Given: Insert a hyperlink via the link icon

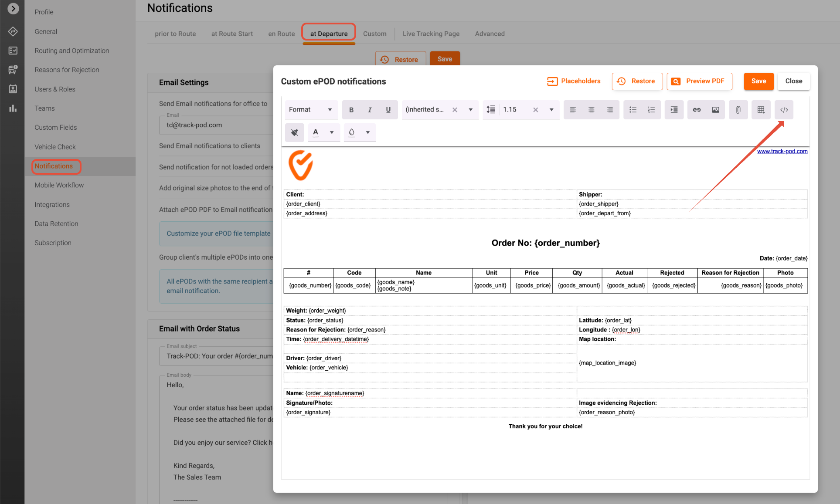Looking at the screenshot, I should (697, 110).
